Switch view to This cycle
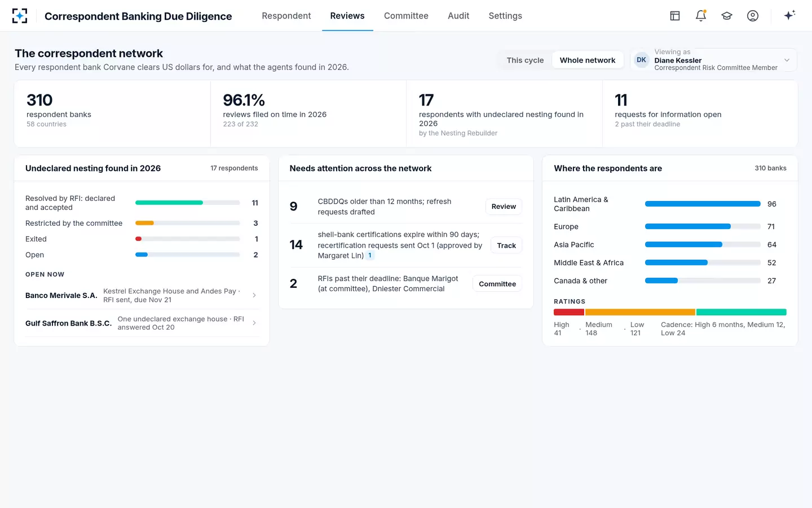The width and height of the screenshot is (812, 508). click(525, 60)
